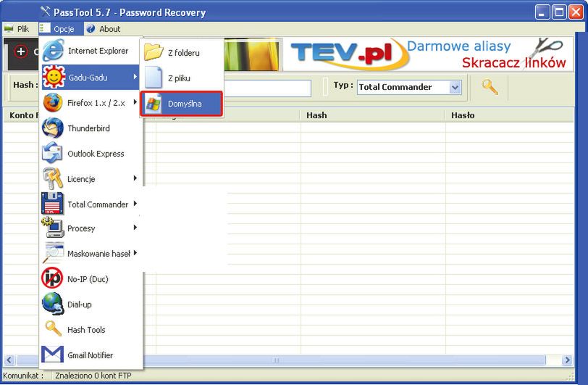Click the Hash input field
This screenshot has height=385, width=588.
point(267,88)
